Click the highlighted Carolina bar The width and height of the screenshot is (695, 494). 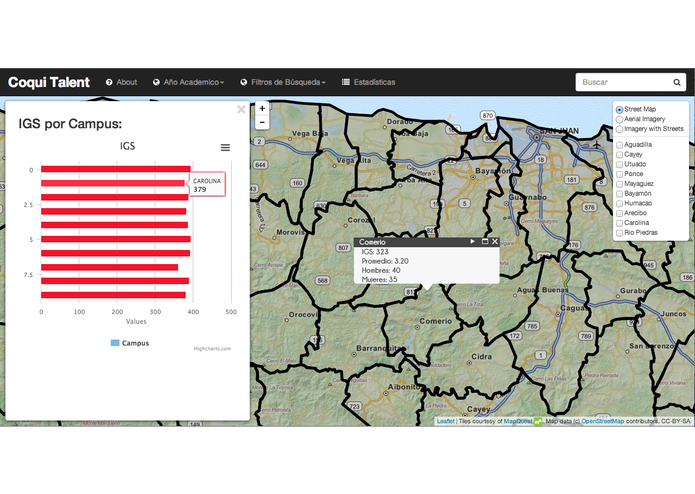coord(113,183)
